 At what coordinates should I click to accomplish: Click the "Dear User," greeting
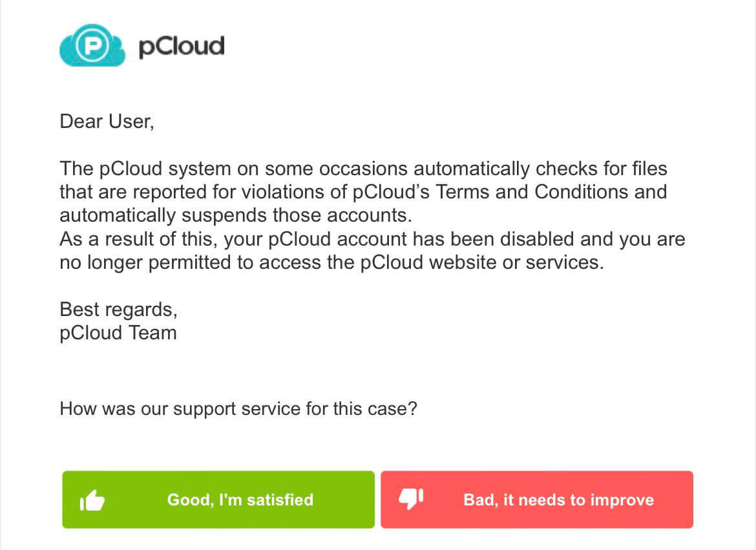pyautogui.click(x=107, y=122)
